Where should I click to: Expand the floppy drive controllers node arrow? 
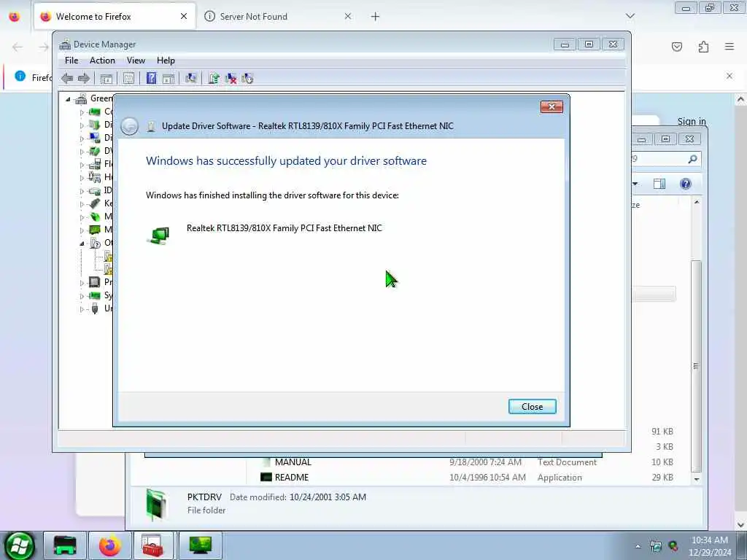coord(82,165)
